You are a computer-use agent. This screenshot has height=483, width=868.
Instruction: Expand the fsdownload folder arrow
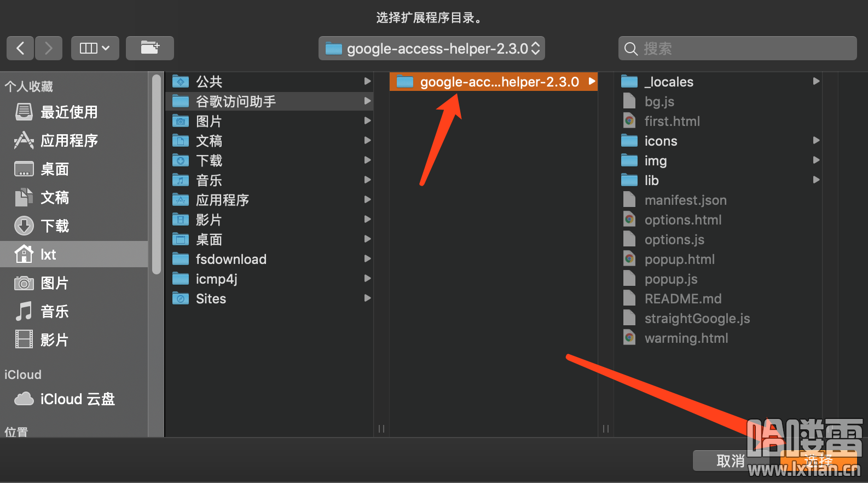(x=368, y=259)
